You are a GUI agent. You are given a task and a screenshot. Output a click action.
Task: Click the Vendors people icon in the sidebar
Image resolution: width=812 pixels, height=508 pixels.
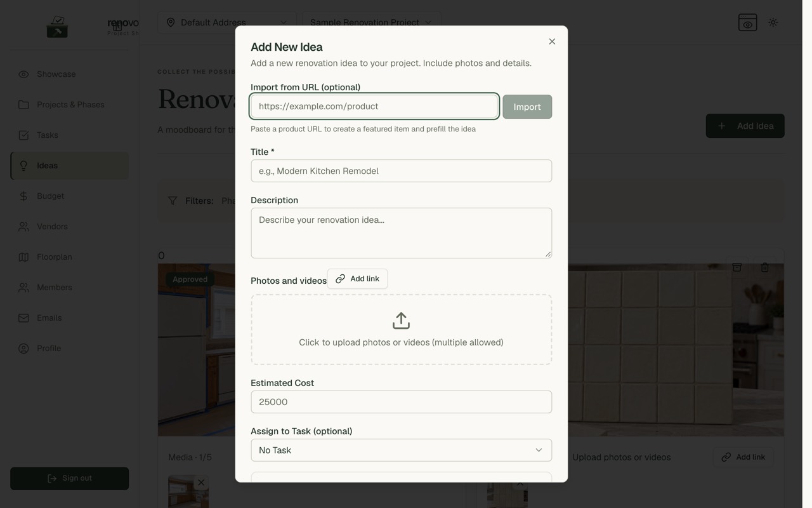23,227
